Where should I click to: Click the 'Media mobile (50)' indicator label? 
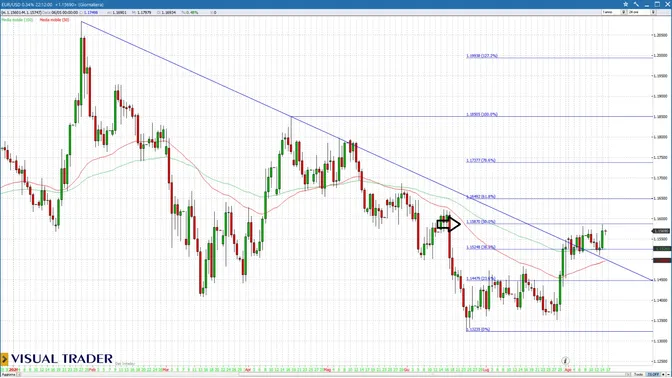pyautogui.click(x=54, y=20)
